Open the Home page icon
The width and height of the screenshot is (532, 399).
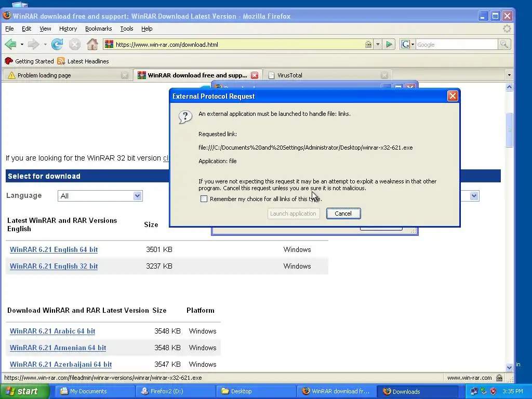click(92, 44)
